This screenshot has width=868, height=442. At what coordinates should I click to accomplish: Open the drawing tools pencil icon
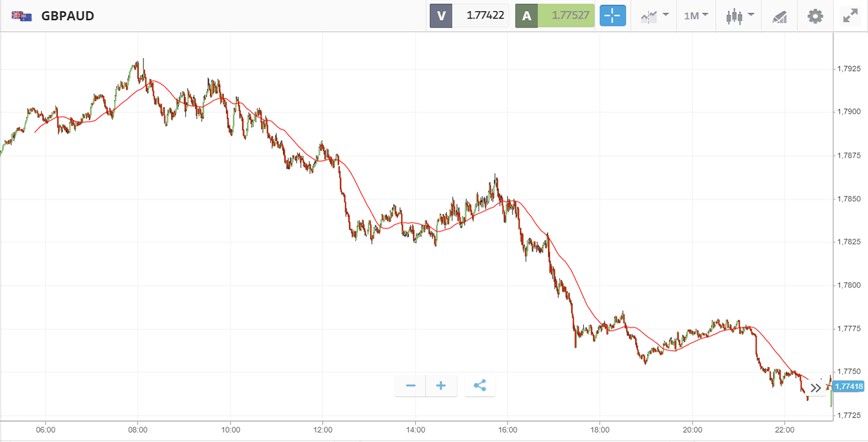[x=779, y=16]
